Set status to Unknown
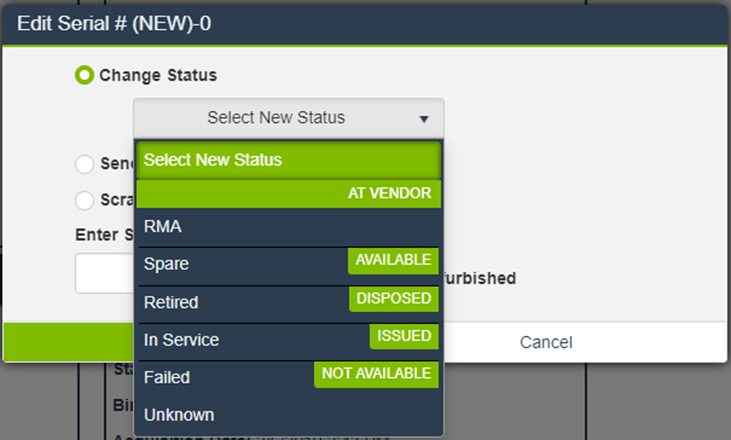The image size is (731, 440). click(x=179, y=414)
